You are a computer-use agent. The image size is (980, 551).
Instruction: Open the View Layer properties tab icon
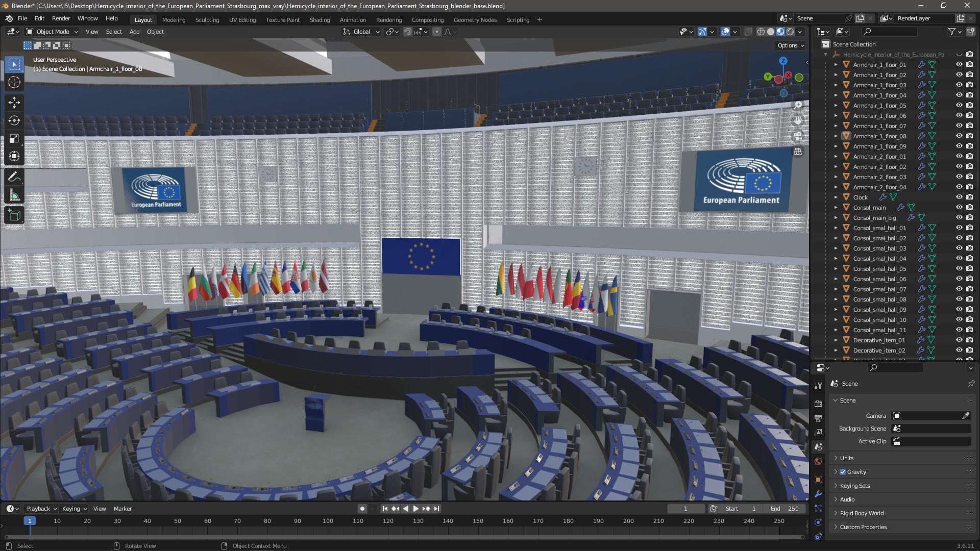818,433
